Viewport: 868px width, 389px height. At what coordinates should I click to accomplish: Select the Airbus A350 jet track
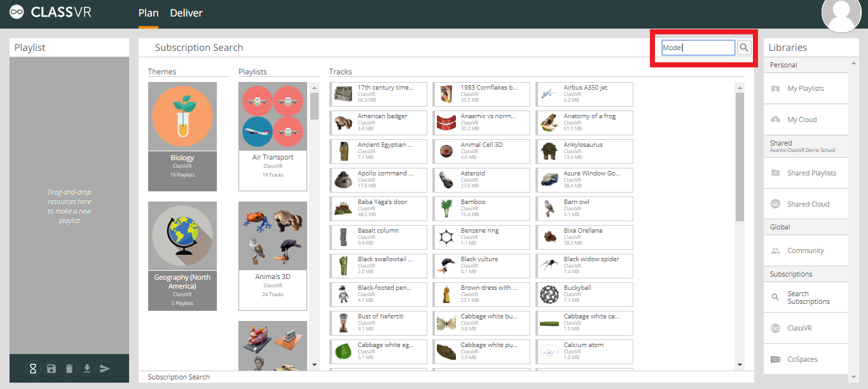pos(584,94)
